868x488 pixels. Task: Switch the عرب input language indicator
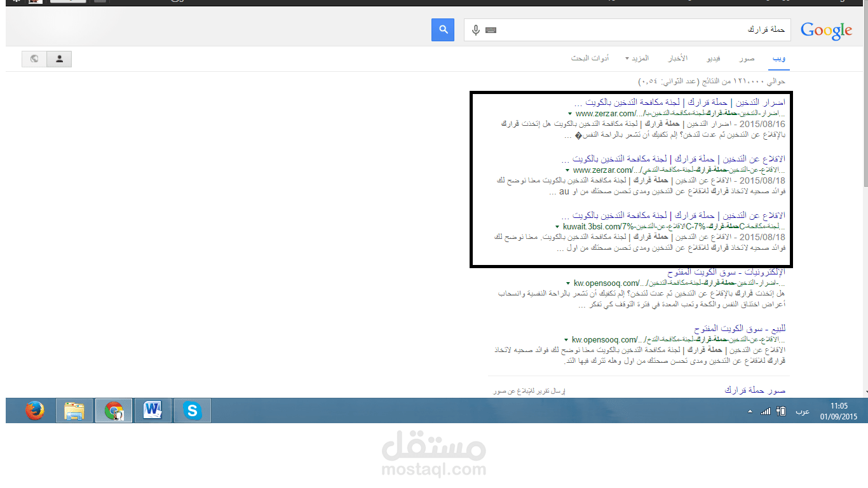(x=803, y=411)
